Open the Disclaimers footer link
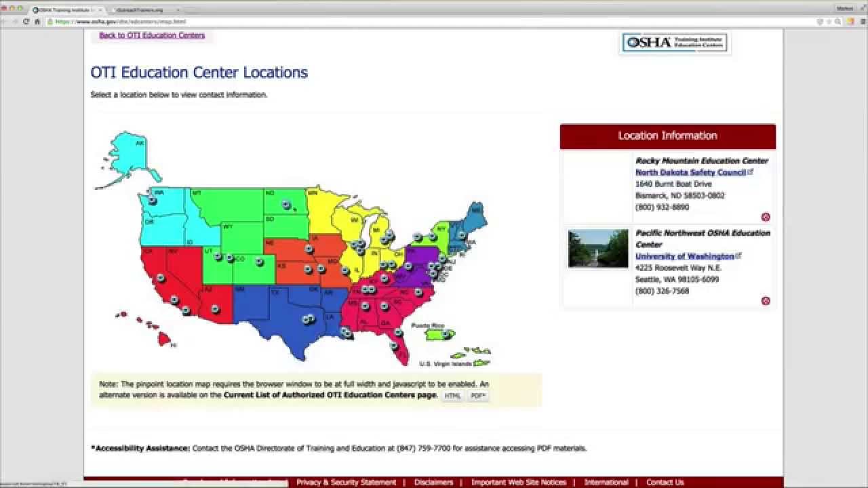The height and width of the screenshot is (488, 868). pos(433,483)
